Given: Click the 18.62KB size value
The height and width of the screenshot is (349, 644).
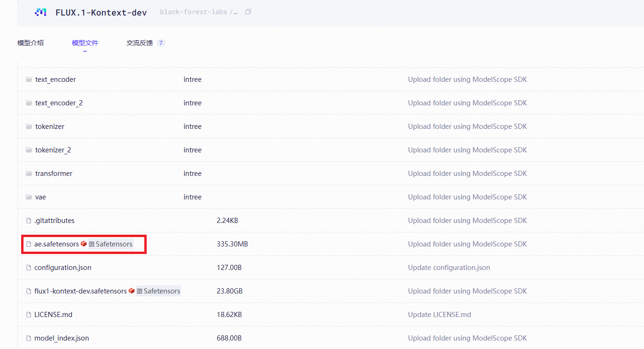Looking at the screenshot, I should (229, 315).
